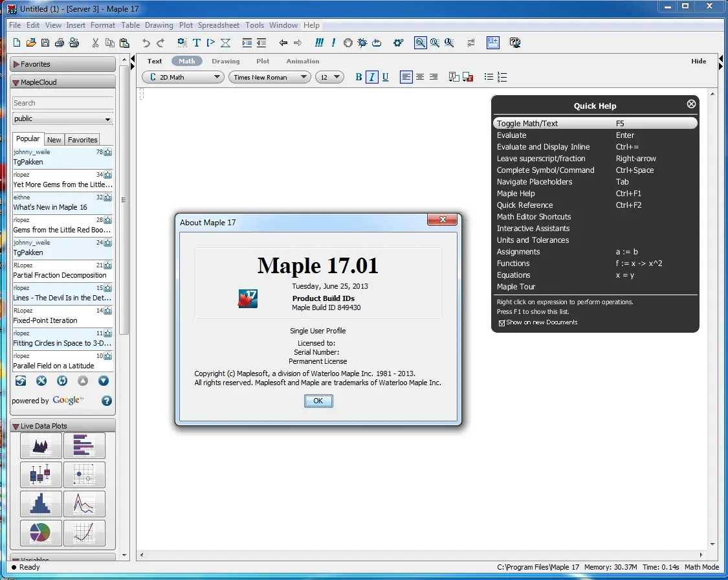
Task: Expand the Favorites palette
Action: tap(63, 64)
